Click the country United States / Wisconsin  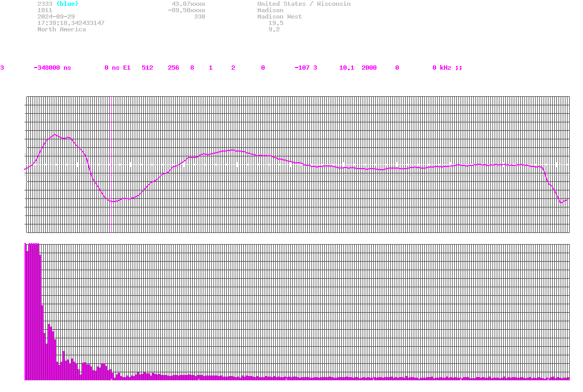pyautogui.click(x=303, y=4)
